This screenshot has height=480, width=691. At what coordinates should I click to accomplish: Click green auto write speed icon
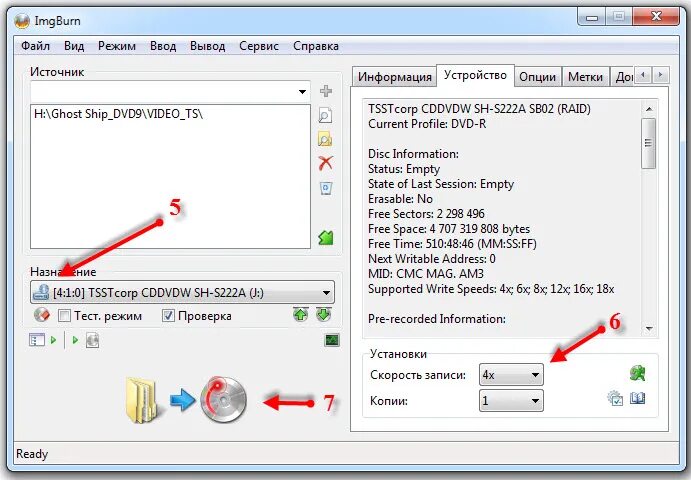click(637, 373)
